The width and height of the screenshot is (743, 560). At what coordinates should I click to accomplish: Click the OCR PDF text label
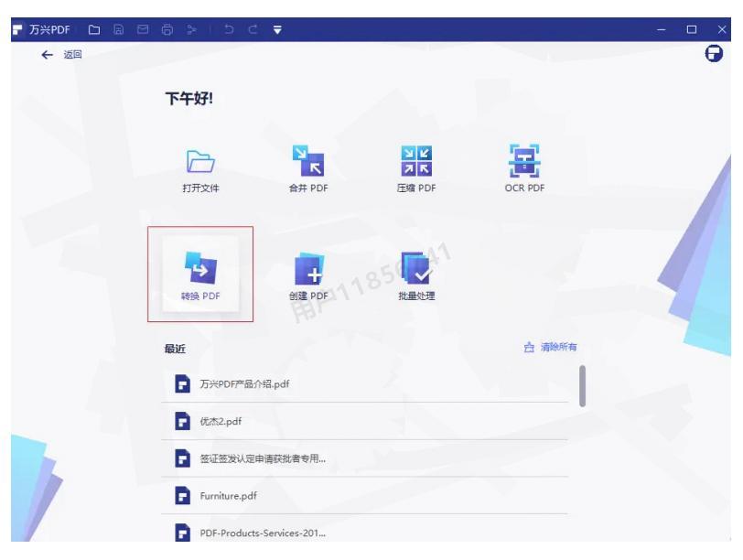524,188
